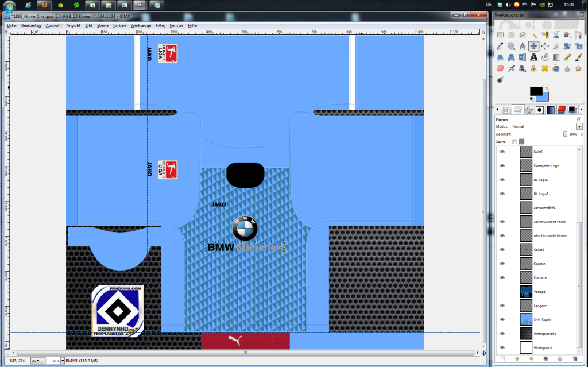Duplicate the layer via duplicate button
588x367 pixels.
point(546,359)
